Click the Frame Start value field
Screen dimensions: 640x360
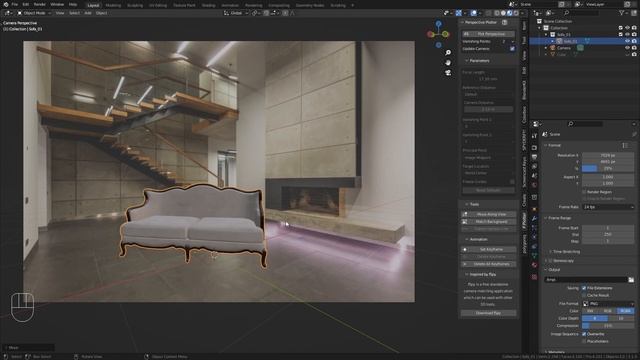[608, 228]
